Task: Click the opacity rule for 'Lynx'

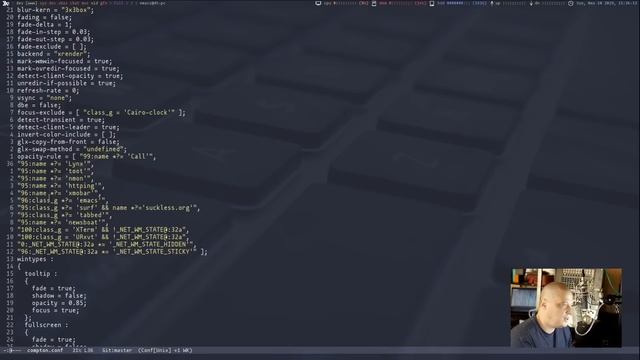Action: click(x=55, y=164)
